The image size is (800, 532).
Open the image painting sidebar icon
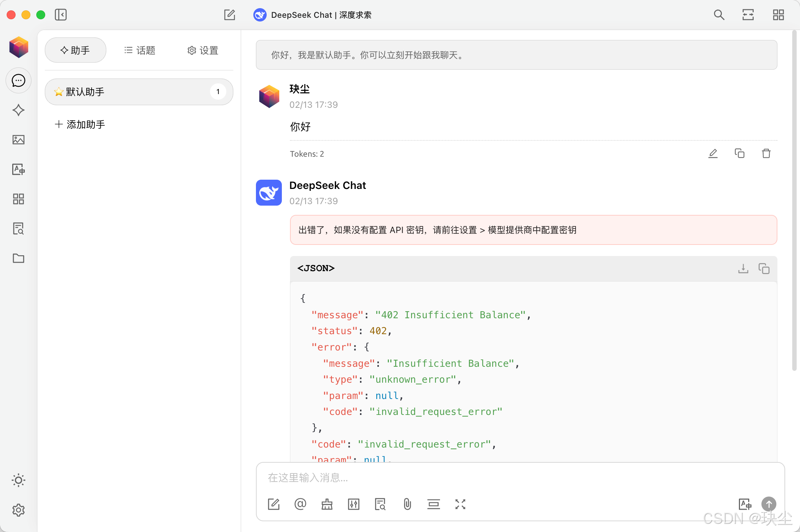19,140
